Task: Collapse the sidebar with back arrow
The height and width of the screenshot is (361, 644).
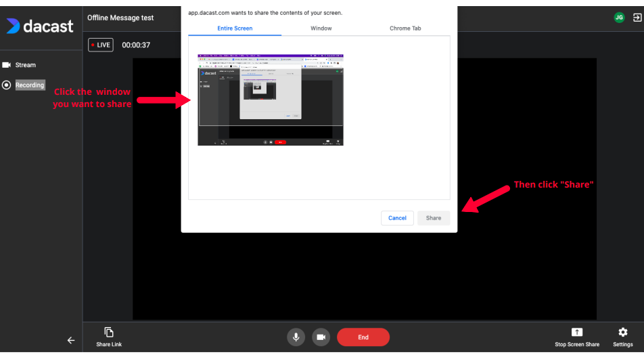Action: point(71,341)
